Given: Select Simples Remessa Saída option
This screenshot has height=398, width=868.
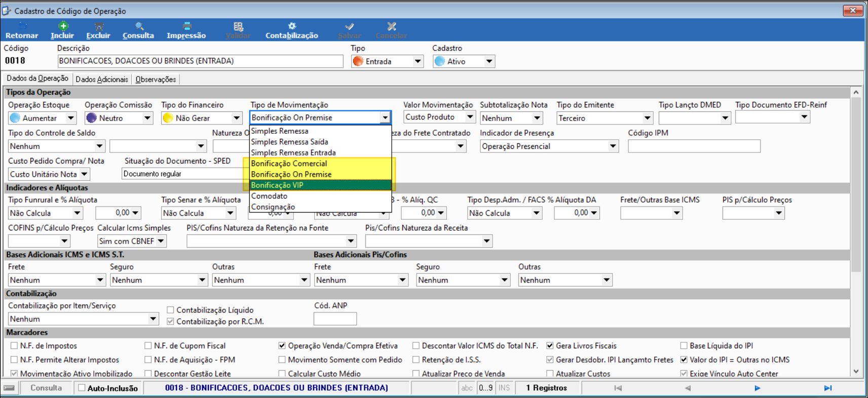Looking at the screenshot, I should (x=321, y=142).
